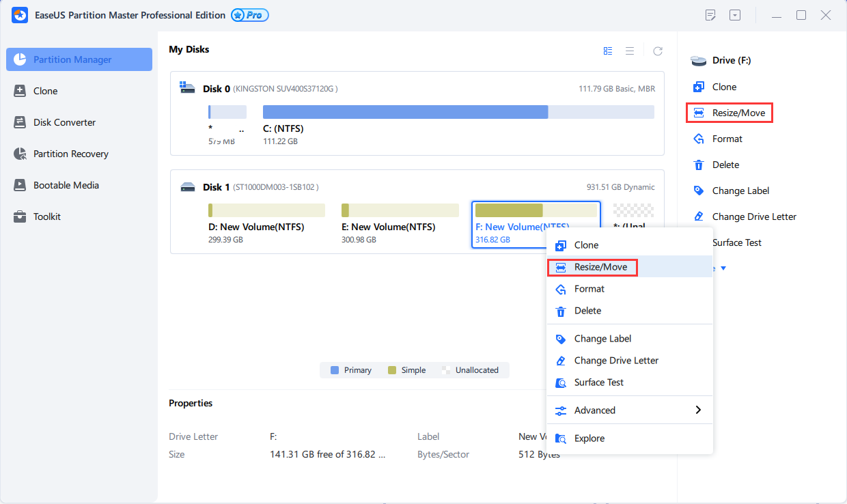Expand the Advanced submenu arrow
This screenshot has height=504, width=847.
(697, 410)
